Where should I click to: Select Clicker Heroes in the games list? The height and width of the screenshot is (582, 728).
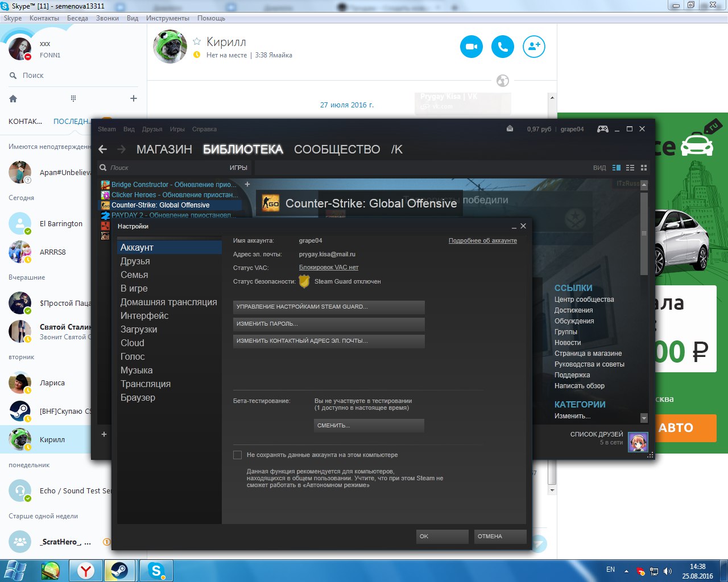(x=171, y=195)
